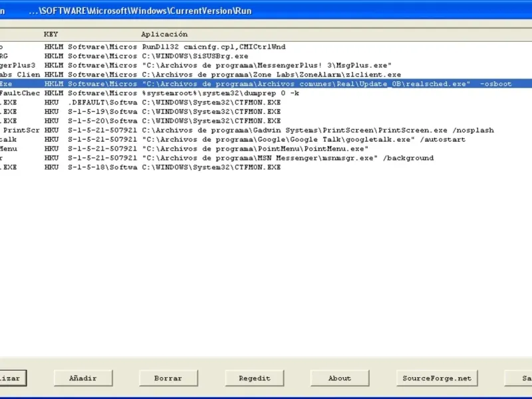Select the PointMenu.exe row
Image resolution: width=532 pixels, height=399 pixels.
pyautogui.click(x=266, y=148)
